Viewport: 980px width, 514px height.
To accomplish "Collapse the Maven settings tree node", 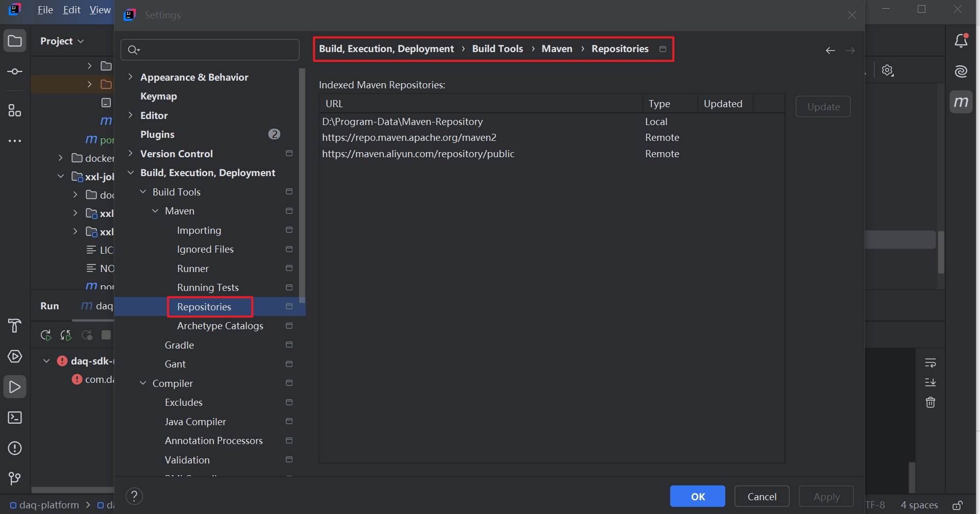I will click(x=156, y=211).
